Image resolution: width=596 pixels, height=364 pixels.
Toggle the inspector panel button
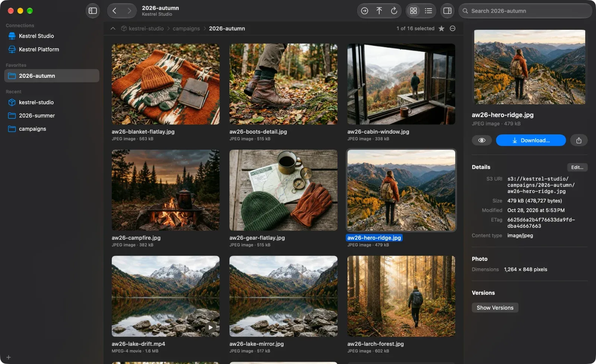point(447,11)
